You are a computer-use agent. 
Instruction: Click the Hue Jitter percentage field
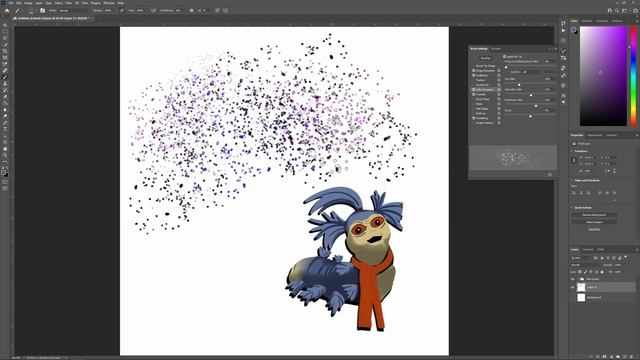click(548, 79)
